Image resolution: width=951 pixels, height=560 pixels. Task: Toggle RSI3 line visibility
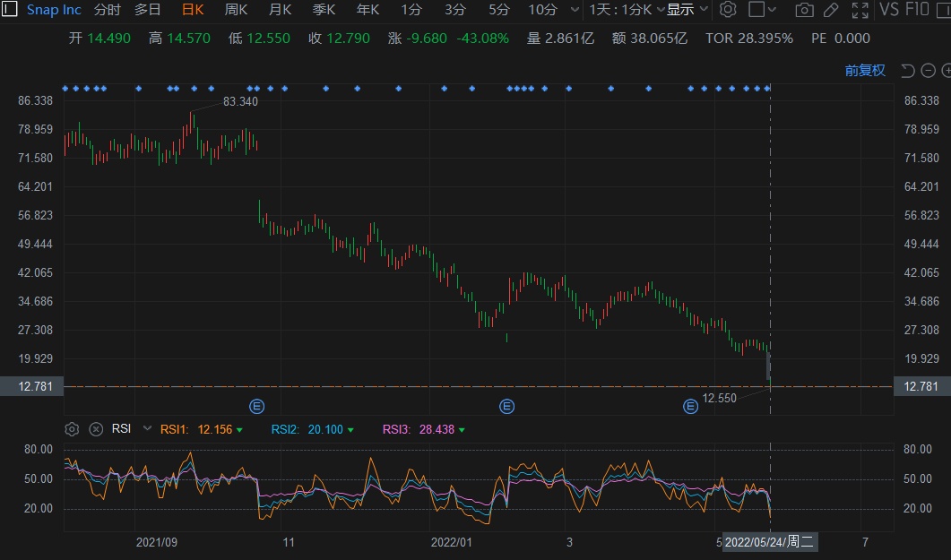click(461, 430)
